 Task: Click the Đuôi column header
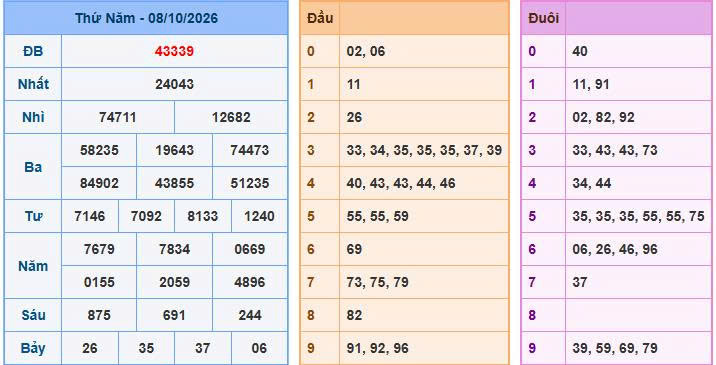(543, 18)
